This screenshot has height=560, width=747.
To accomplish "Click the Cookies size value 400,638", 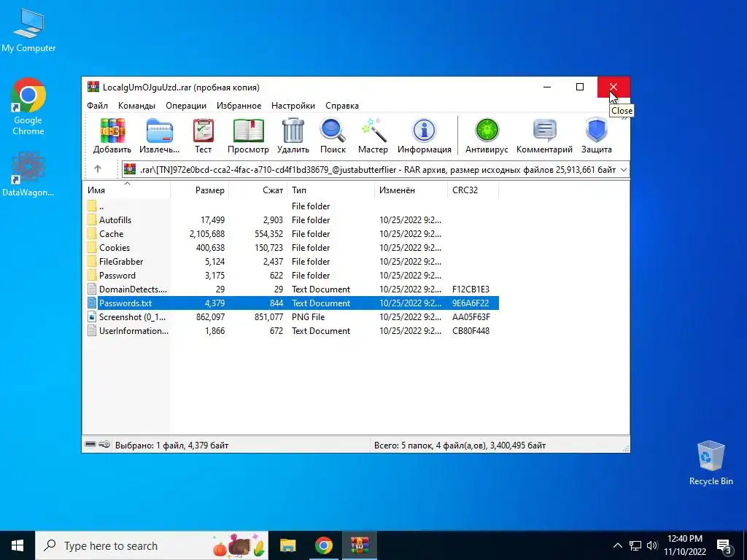I will [x=210, y=248].
